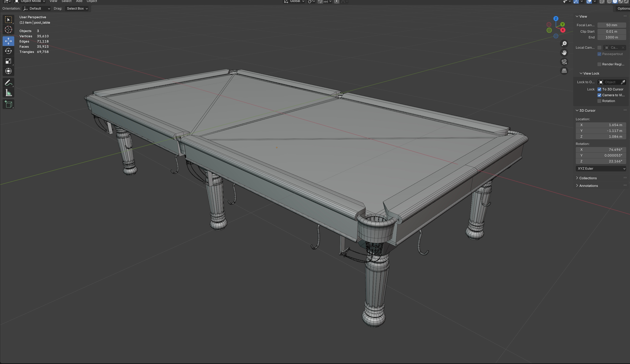The image size is (630, 364).
Task: Click the Focal Length 50 mm field
Action: pos(612,25)
